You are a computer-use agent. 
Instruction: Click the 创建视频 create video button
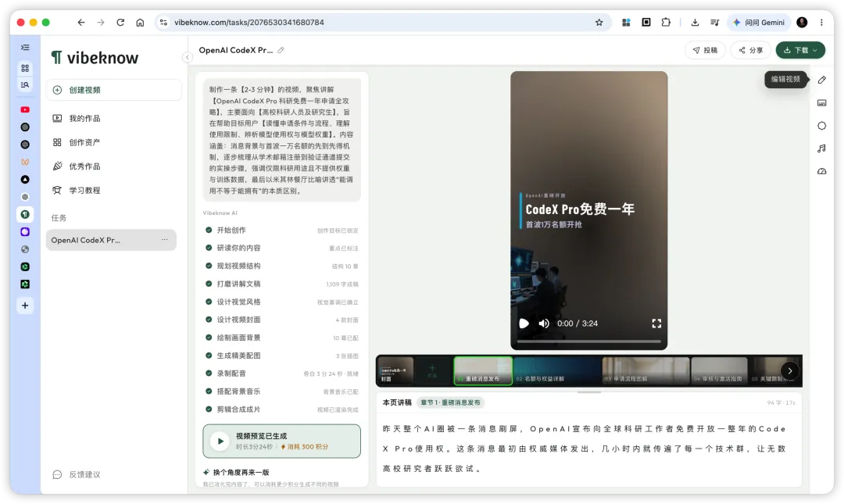click(x=113, y=90)
